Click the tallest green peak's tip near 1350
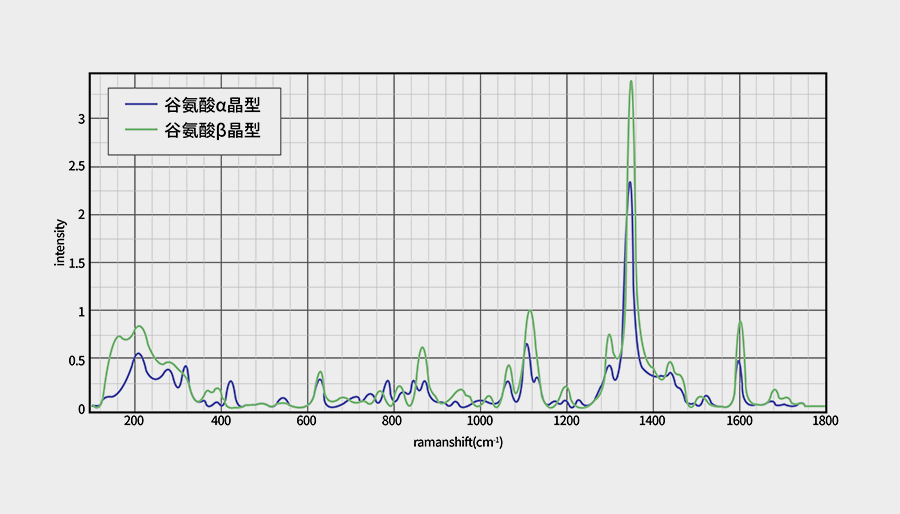Viewport: 900px width, 514px height. click(631, 82)
